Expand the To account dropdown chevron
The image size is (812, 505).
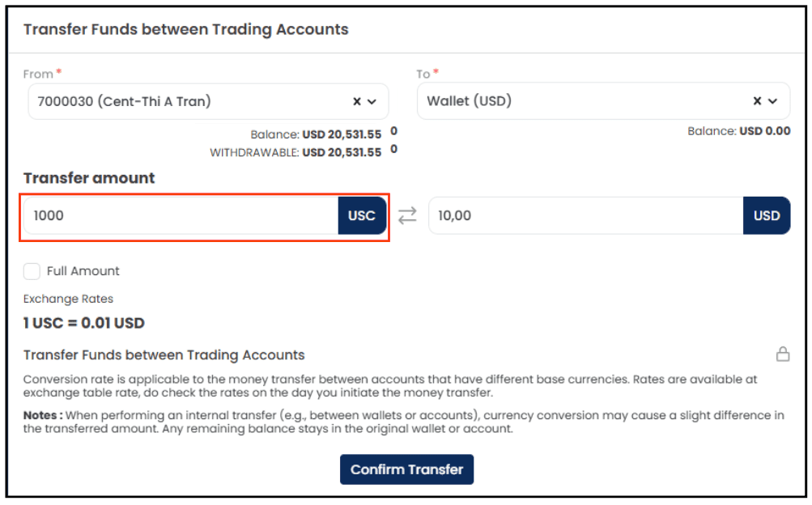(772, 101)
